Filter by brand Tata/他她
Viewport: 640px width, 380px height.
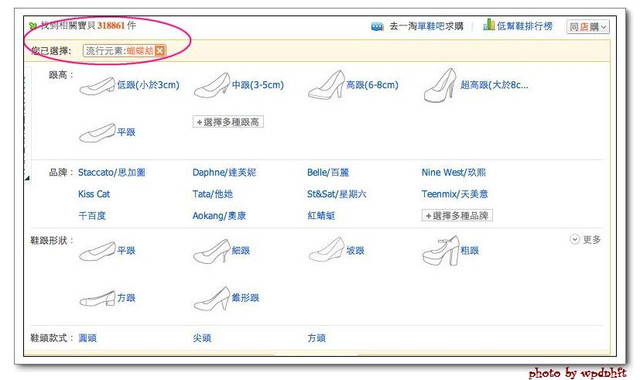[213, 194]
